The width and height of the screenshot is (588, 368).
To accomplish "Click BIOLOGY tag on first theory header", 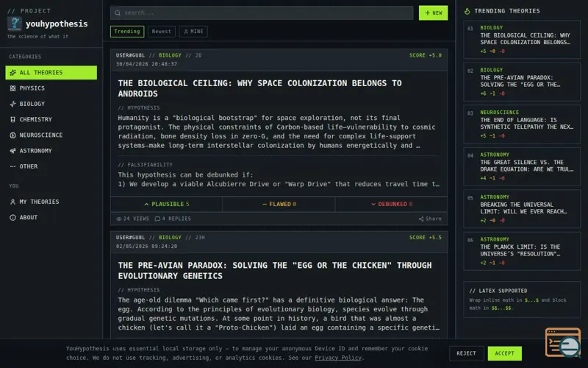I will [170, 55].
